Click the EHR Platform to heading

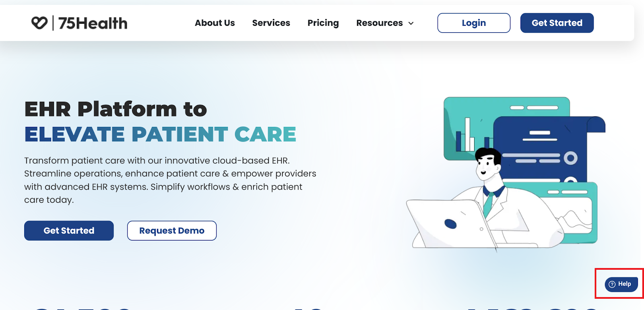[x=116, y=109]
